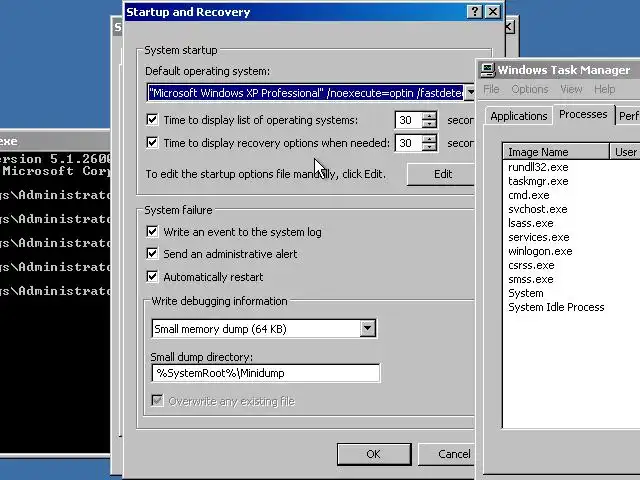Image resolution: width=640 pixels, height=480 pixels.
Task: Click the Small dump directory text field
Action: [x=266, y=373]
